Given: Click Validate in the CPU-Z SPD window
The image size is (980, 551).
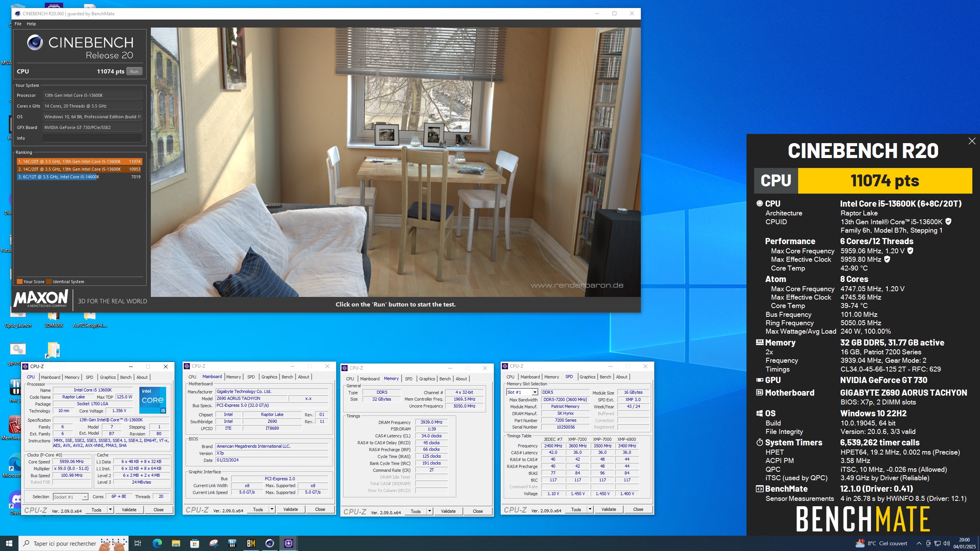Looking at the screenshot, I should click(x=609, y=509).
